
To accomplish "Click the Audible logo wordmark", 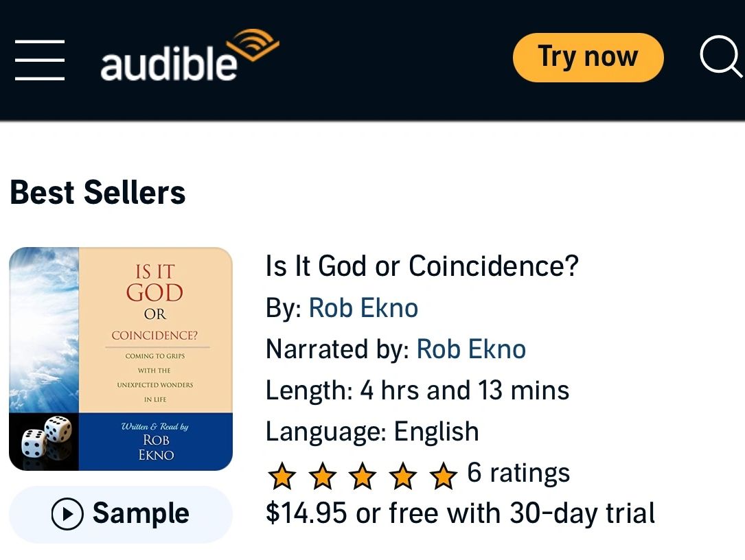I will 169,65.
